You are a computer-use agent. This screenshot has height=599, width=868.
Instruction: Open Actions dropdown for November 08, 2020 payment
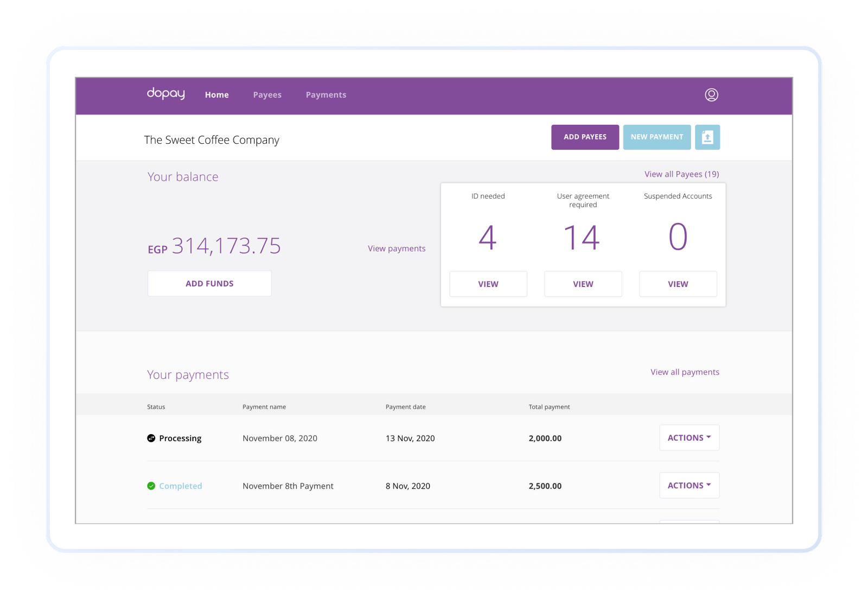[x=689, y=437]
